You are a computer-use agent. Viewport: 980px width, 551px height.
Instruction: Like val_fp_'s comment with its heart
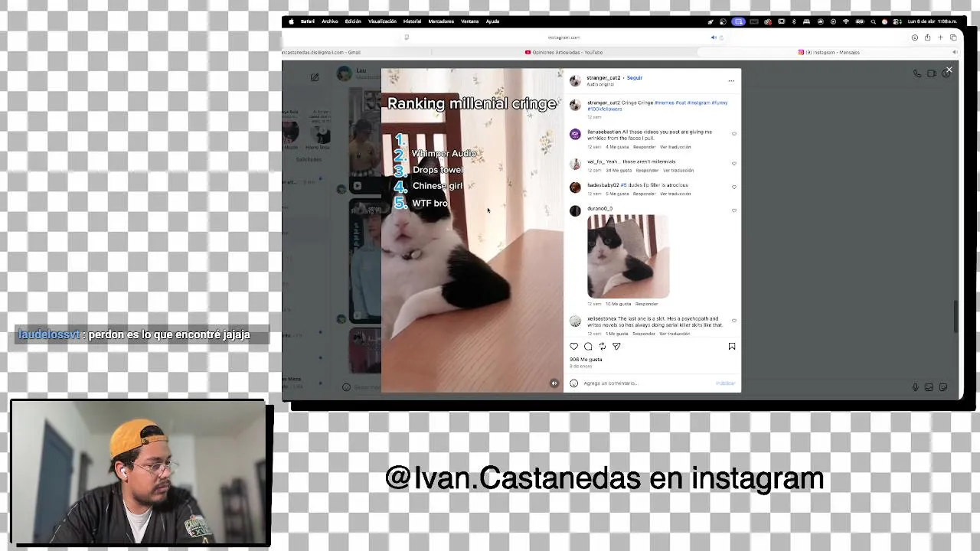coord(733,163)
